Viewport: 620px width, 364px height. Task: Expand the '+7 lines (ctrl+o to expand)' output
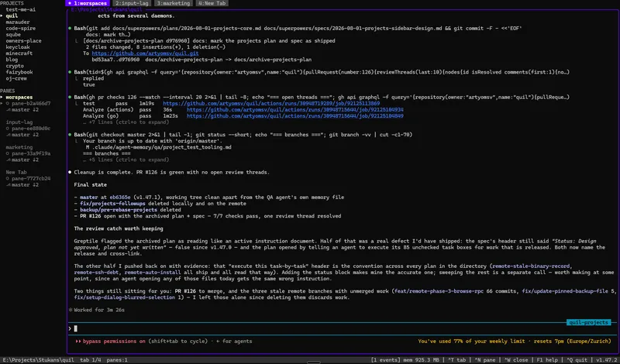point(126,122)
